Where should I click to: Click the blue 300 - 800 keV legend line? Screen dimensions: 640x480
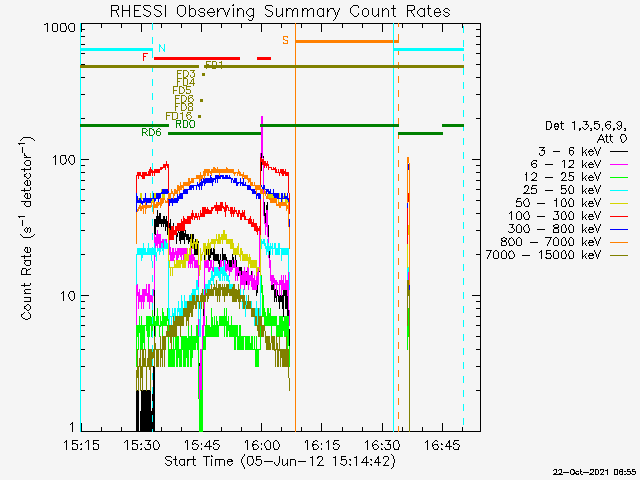(619, 229)
